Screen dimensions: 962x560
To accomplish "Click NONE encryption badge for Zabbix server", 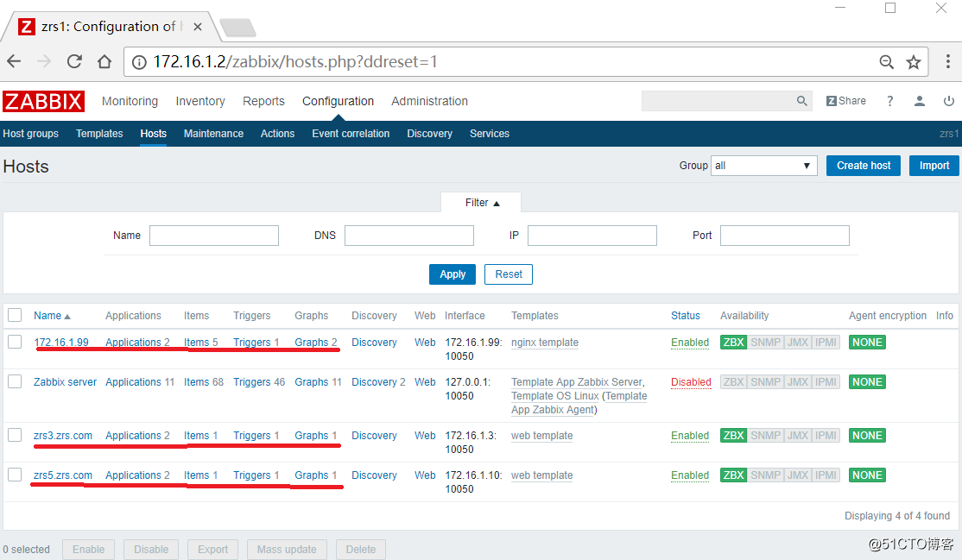I will click(x=867, y=382).
